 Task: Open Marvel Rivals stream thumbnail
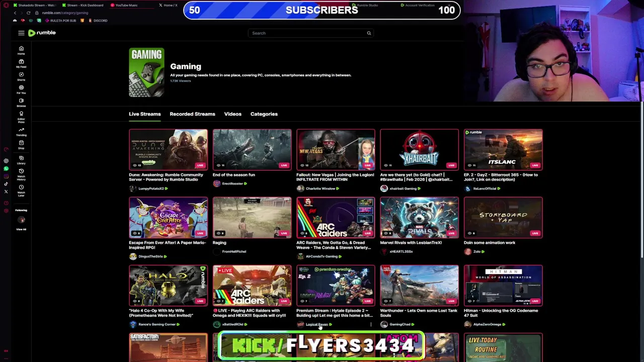point(420,217)
